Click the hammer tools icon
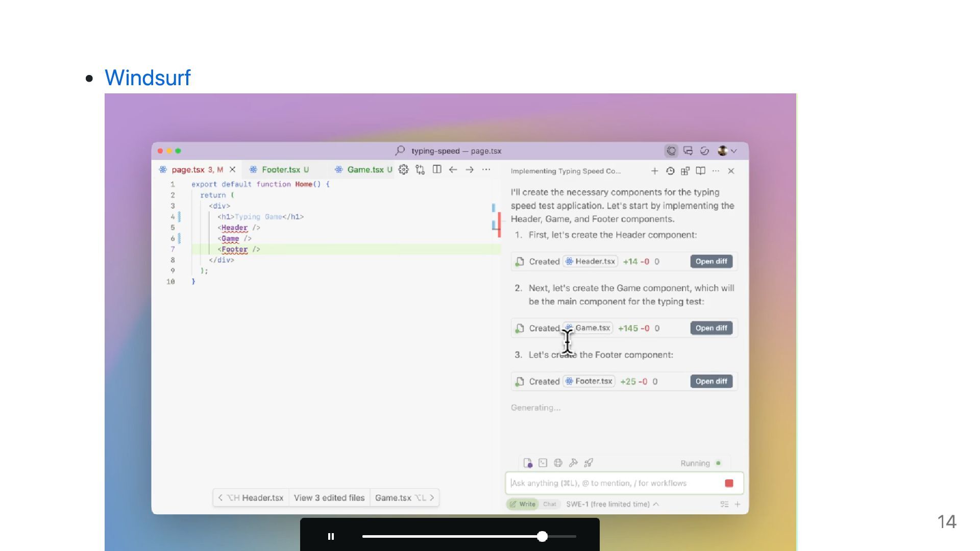This screenshot has width=980, height=551. pyautogui.click(x=573, y=463)
